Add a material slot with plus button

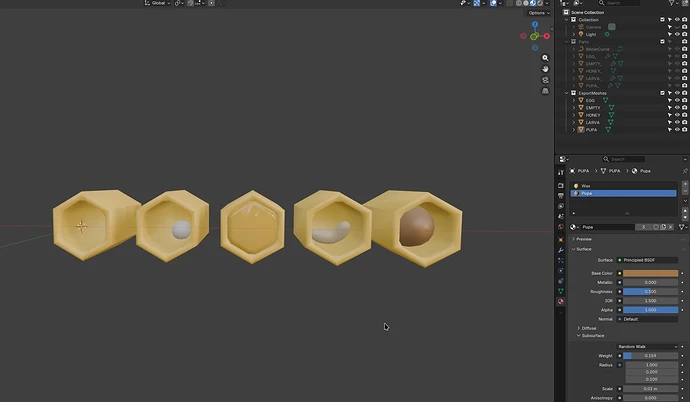tap(685, 184)
